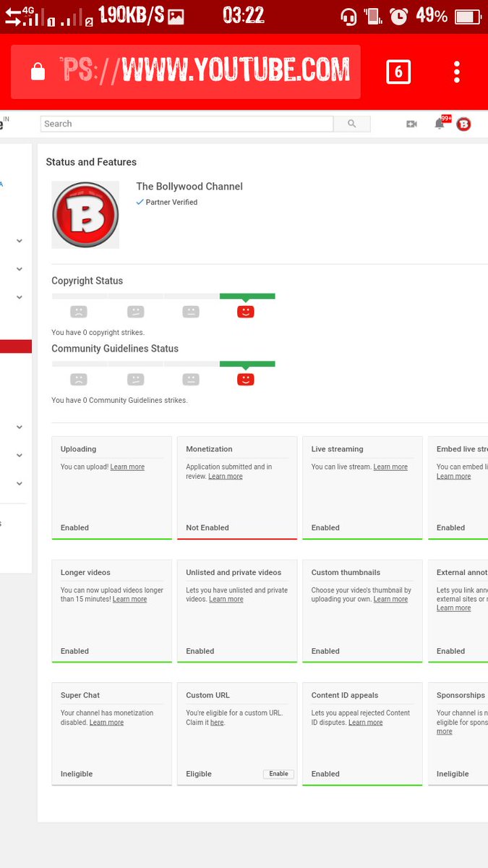Tap the battery indicator in status bar
This screenshot has height=868, width=488.
coord(468,16)
